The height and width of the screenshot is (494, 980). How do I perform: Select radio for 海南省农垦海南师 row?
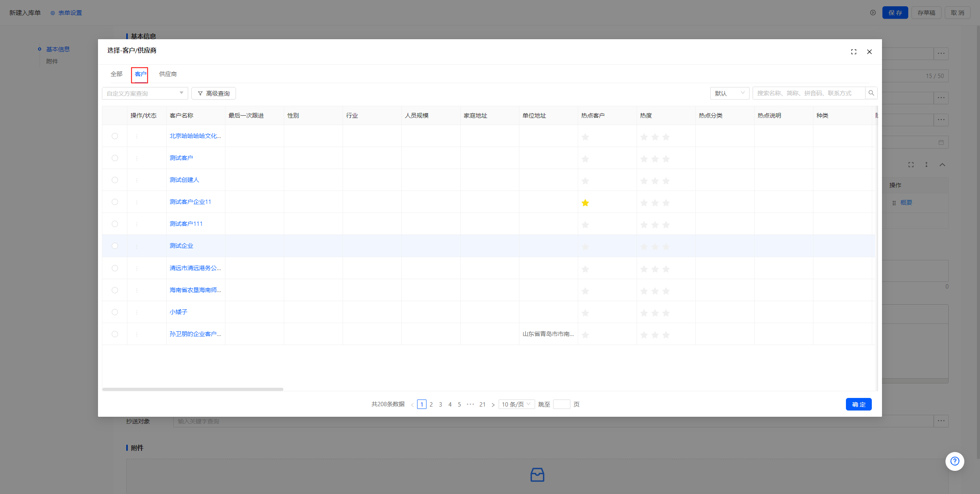[114, 290]
